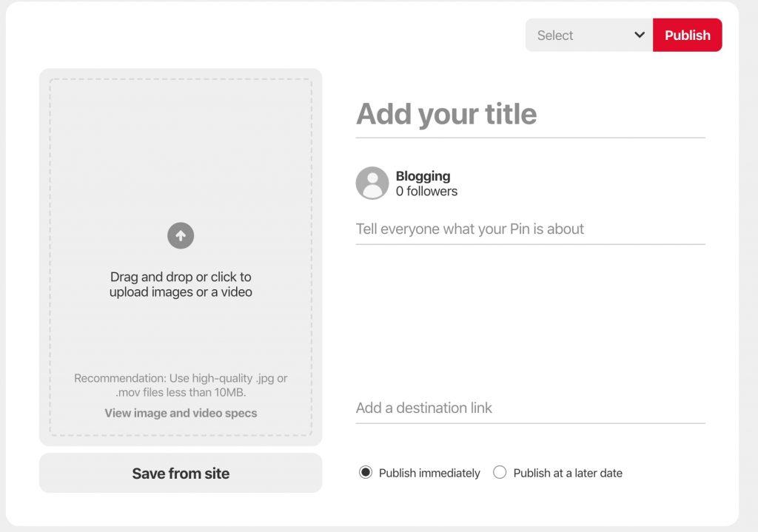Click the 'Drag and drop or click to upload' text
The image size is (758, 532).
point(181,284)
